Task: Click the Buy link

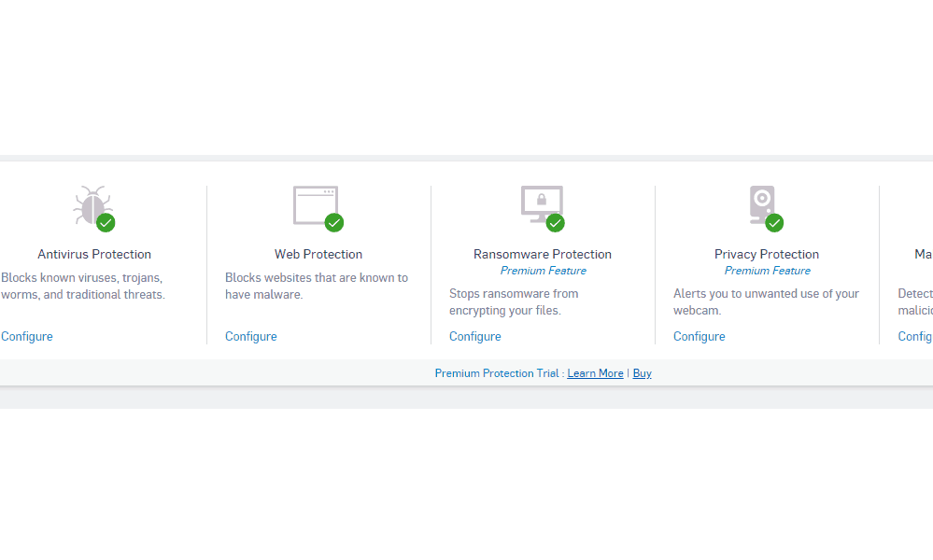Action: coord(642,373)
